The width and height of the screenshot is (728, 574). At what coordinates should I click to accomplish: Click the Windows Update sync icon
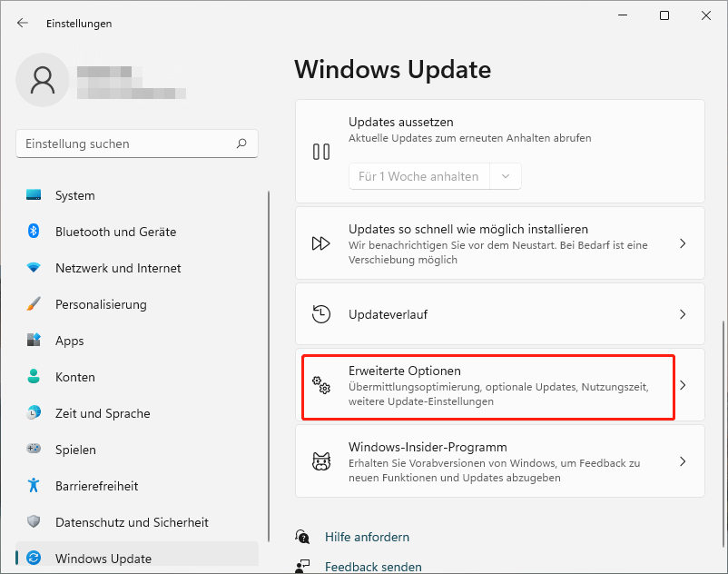click(x=34, y=558)
